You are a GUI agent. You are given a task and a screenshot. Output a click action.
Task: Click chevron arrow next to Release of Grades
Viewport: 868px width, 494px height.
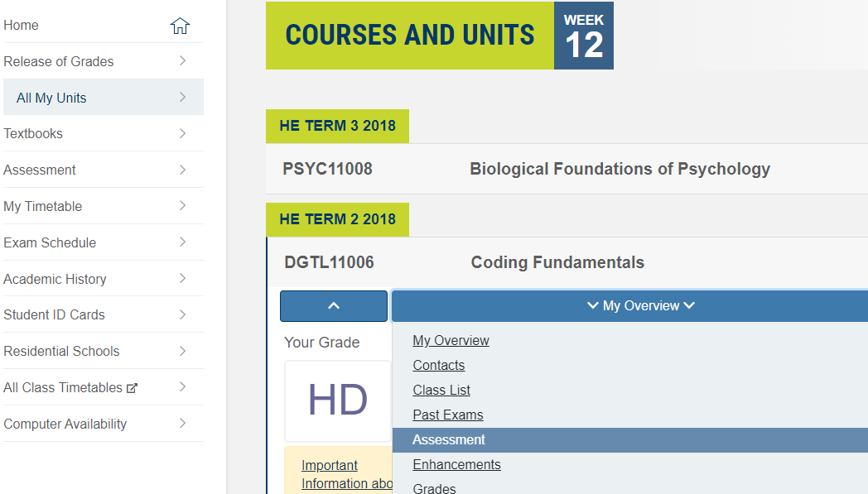(182, 61)
